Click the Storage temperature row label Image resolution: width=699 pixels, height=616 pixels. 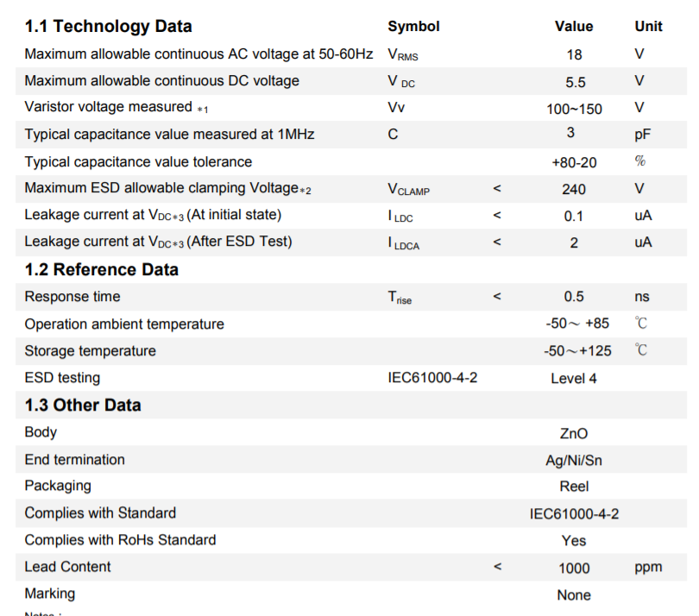click(x=90, y=351)
